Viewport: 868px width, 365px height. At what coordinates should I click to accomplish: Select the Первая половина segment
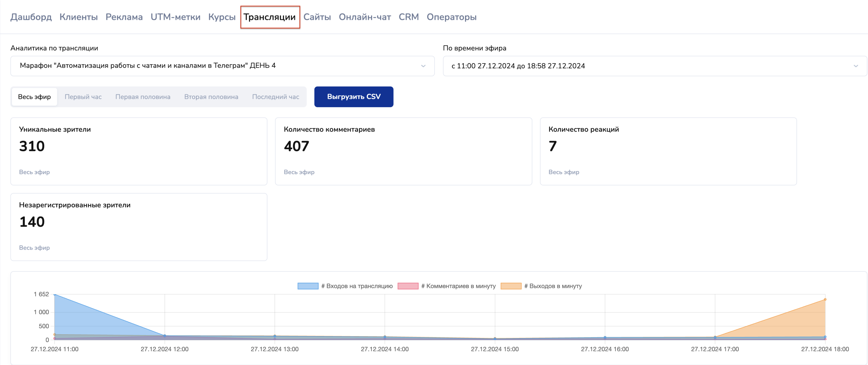point(143,97)
